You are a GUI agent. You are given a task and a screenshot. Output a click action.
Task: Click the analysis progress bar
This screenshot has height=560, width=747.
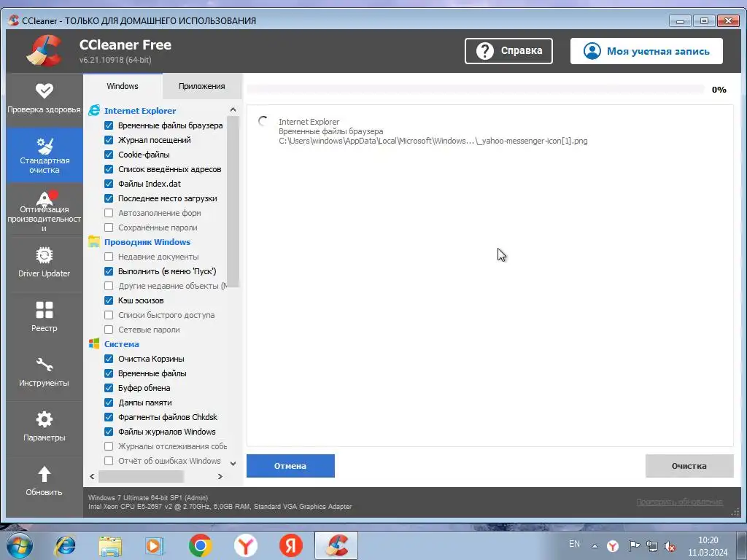pos(476,90)
